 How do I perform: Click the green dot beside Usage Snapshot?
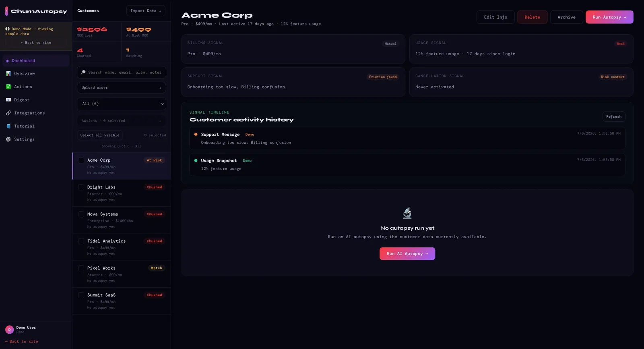point(196,160)
